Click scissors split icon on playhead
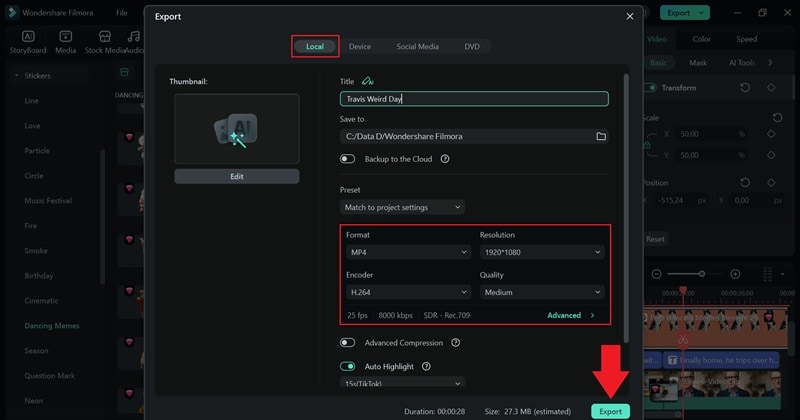The height and width of the screenshot is (420, 800). point(683,339)
